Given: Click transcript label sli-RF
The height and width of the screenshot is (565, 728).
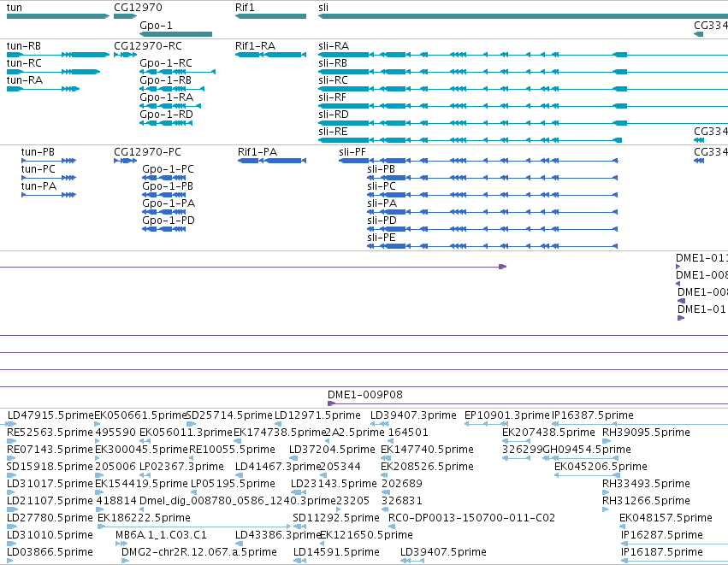Looking at the screenshot, I should coord(333,97).
